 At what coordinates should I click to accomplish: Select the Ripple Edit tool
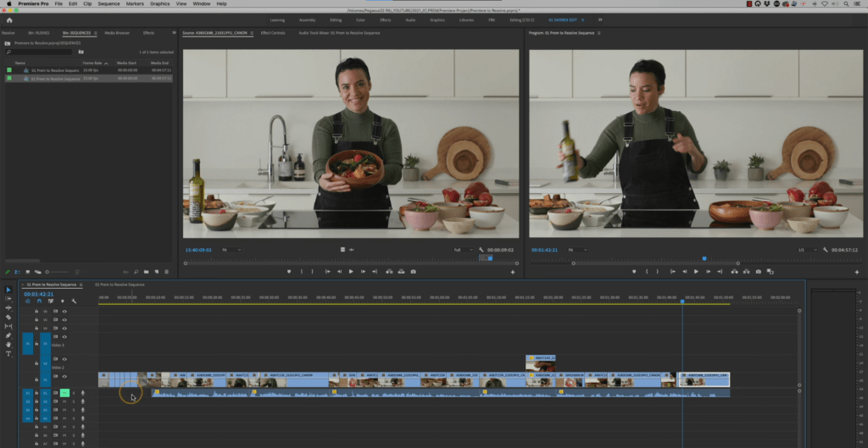pos(8,308)
